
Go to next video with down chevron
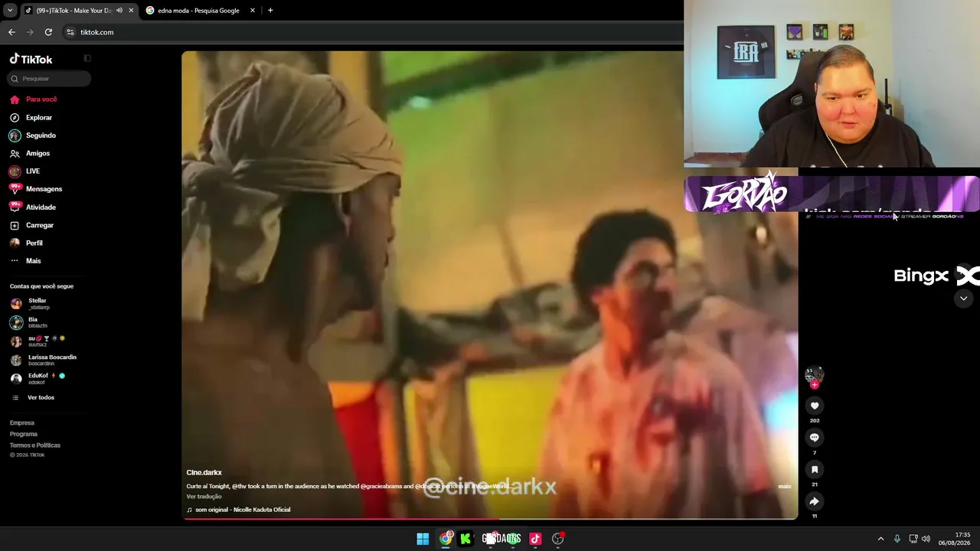(964, 298)
